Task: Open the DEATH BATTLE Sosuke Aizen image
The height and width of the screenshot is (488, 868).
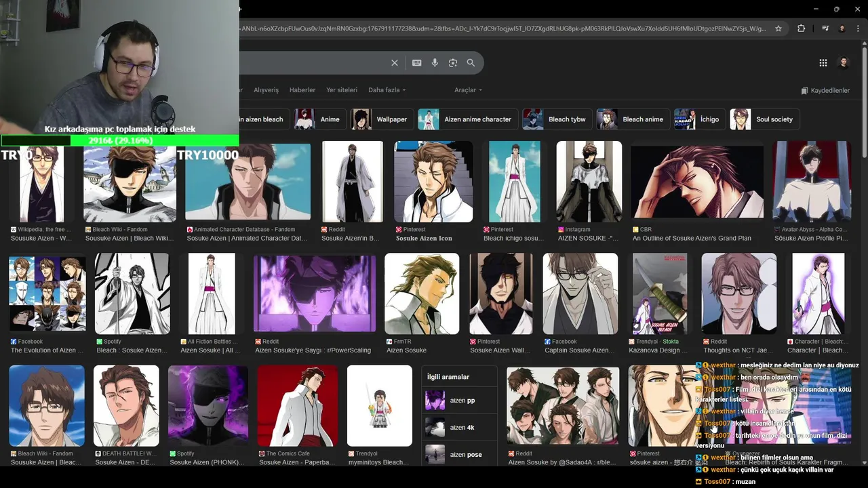Action: click(x=126, y=405)
